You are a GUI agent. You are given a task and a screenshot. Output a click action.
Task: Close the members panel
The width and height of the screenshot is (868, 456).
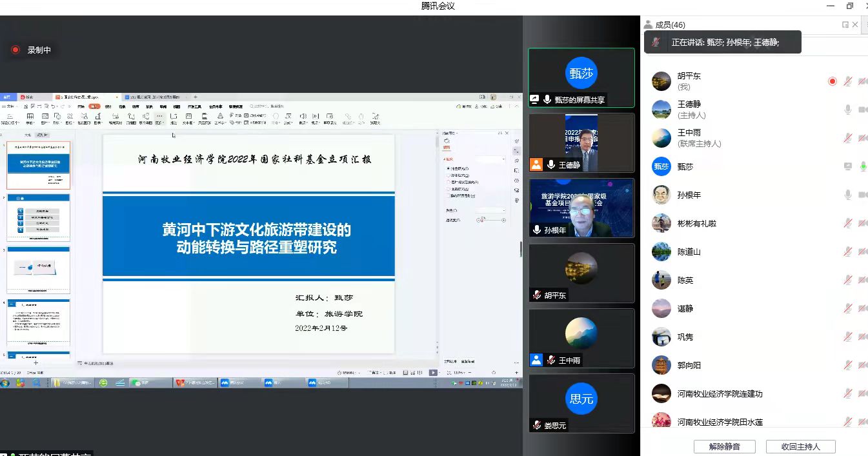(856, 25)
